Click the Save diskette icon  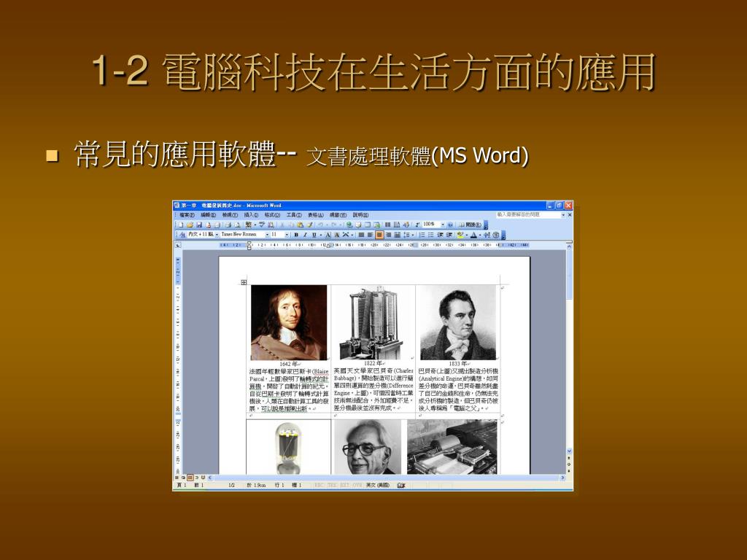(x=199, y=225)
